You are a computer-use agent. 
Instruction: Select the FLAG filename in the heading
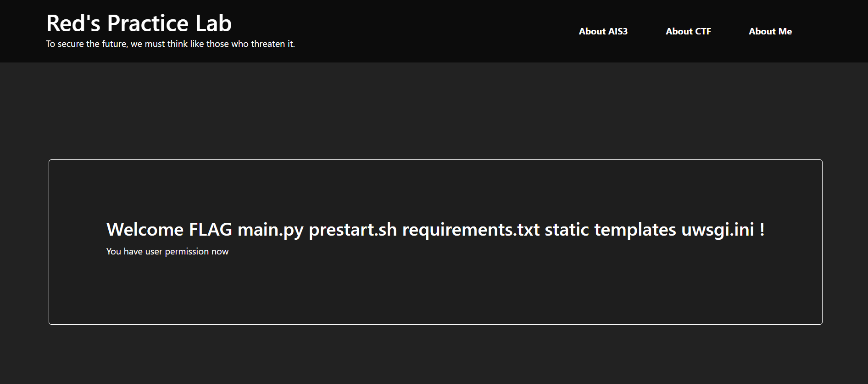[211, 229]
